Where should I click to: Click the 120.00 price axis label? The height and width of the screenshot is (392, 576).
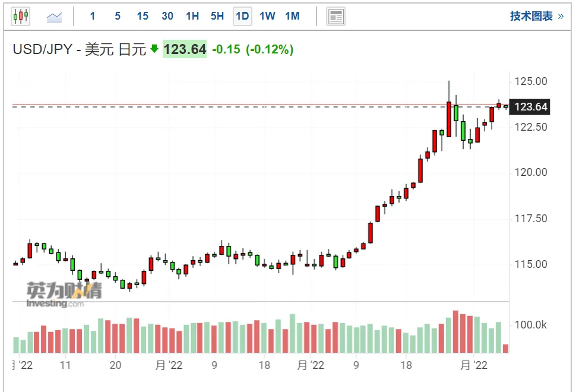531,172
